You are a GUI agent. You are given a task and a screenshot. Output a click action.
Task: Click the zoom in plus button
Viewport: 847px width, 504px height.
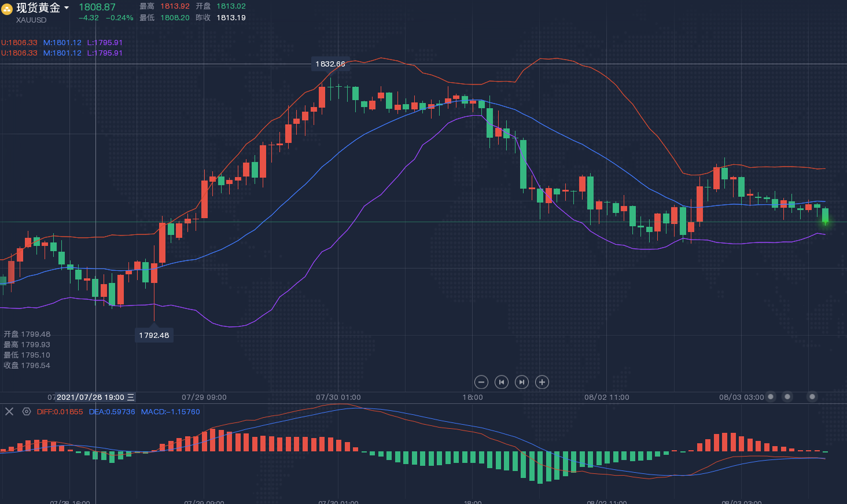coord(542,382)
